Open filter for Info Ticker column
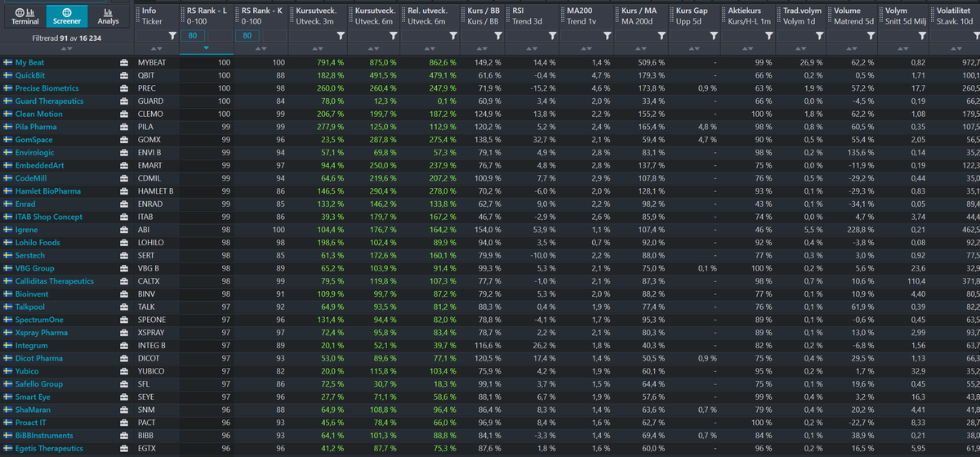 (x=171, y=36)
